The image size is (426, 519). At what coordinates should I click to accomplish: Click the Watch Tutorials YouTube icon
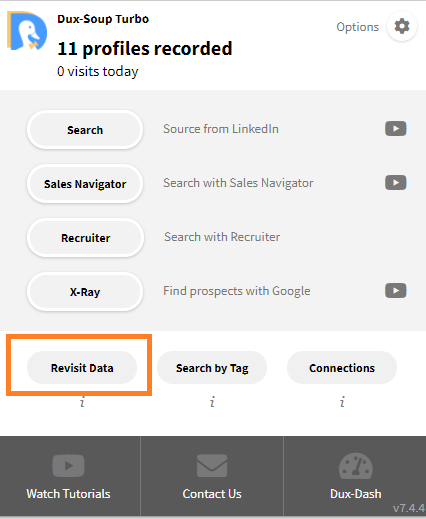pos(68,465)
